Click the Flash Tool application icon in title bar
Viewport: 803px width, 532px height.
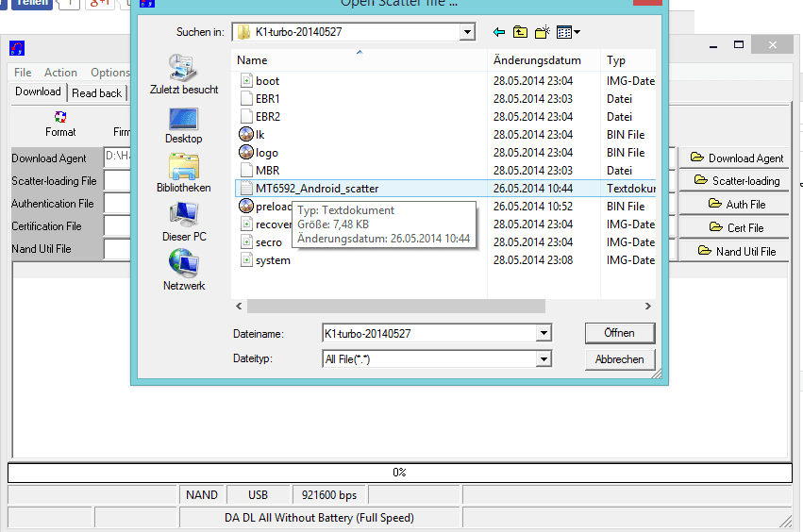click(x=17, y=49)
